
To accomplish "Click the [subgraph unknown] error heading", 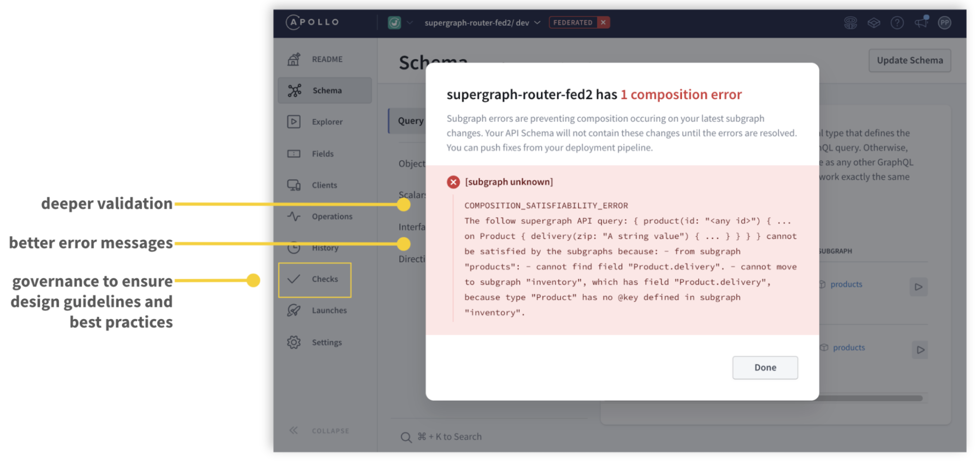I will [509, 182].
